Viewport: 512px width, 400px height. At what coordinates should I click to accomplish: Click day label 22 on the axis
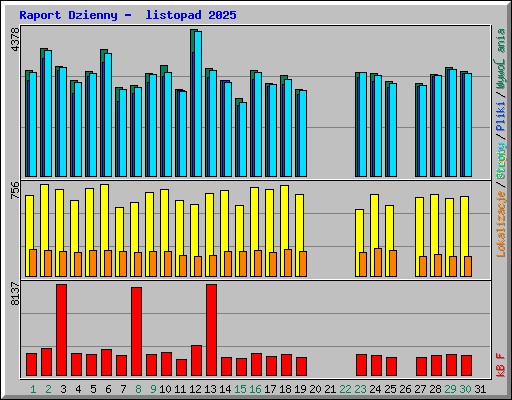[345, 389]
